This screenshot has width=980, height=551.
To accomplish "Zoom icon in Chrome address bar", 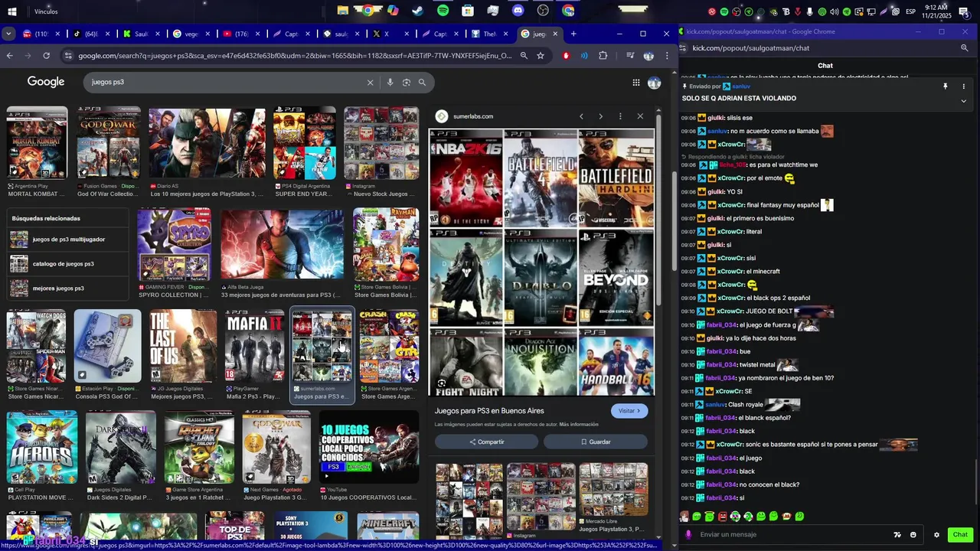I will (x=524, y=56).
